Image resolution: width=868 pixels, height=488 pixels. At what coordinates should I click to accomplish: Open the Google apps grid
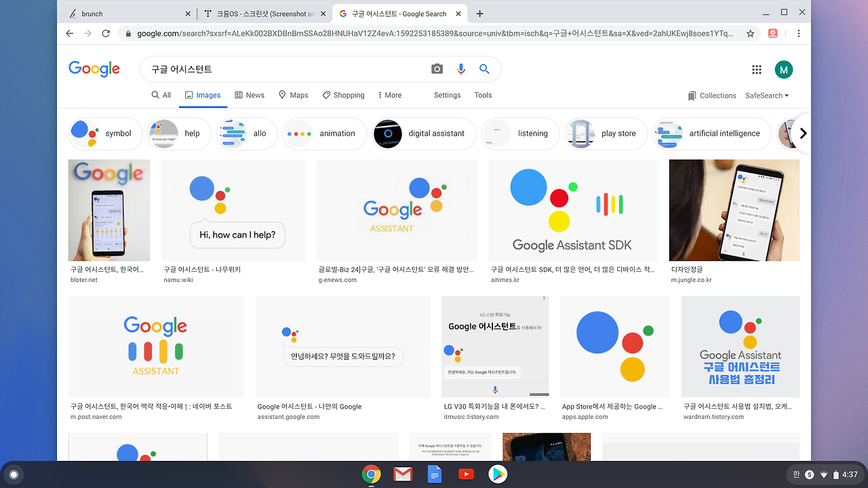point(757,69)
